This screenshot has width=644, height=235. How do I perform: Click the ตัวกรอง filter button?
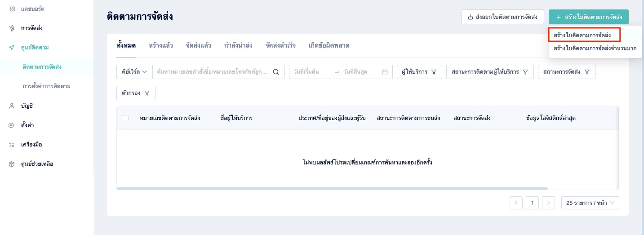pyautogui.click(x=136, y=93)
